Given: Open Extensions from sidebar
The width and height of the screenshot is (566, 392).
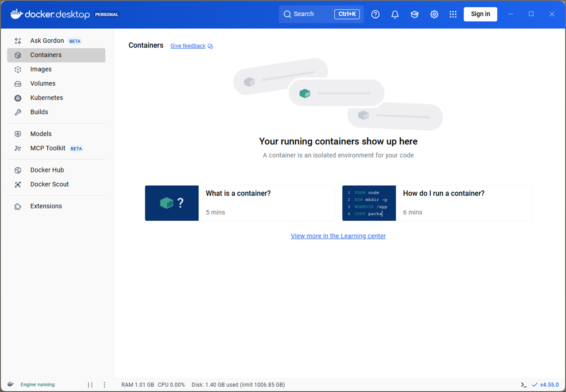Looking at the screenshot, I should point(56,206).
